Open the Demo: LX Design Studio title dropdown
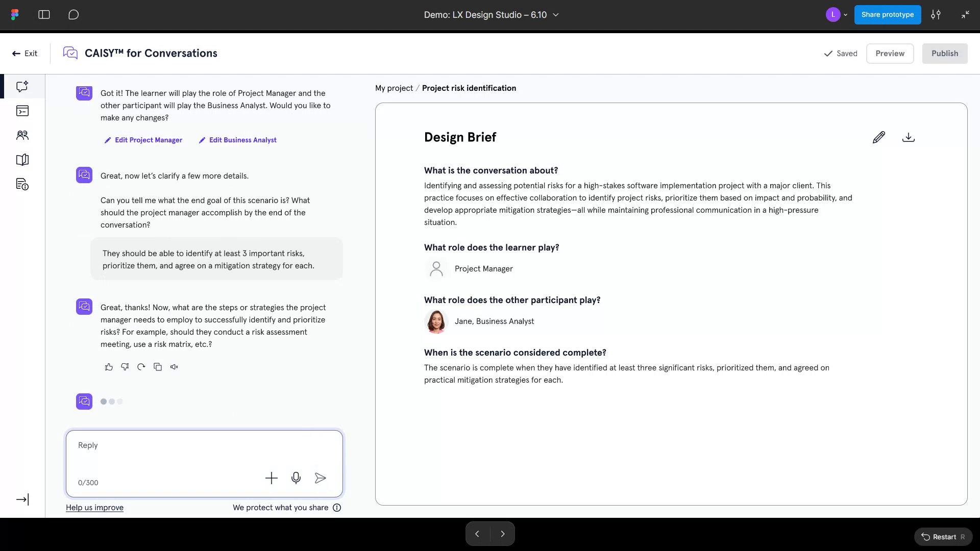The image size is (980, 551). [x=556, y=15]
